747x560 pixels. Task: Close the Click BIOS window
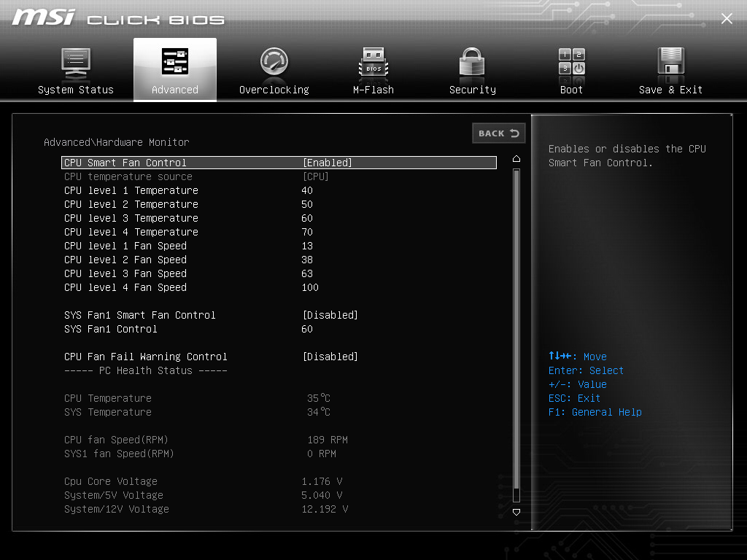click(727, 18)
